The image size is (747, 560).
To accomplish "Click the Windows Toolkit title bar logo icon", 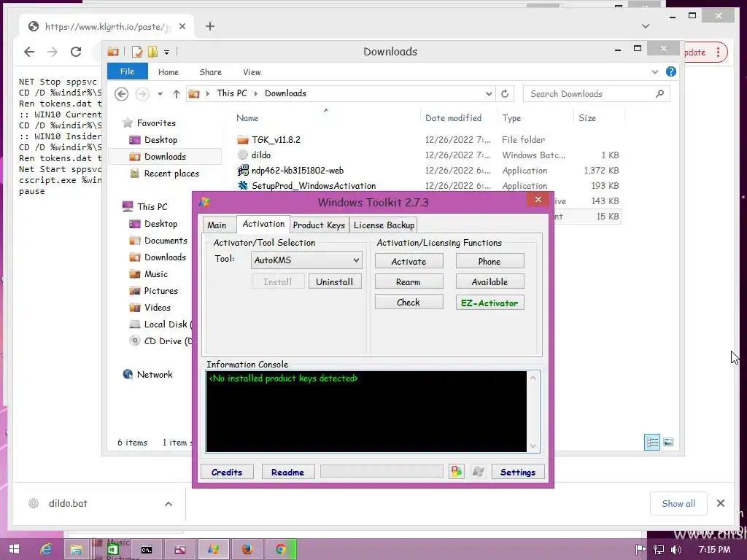I will [205, 202].
